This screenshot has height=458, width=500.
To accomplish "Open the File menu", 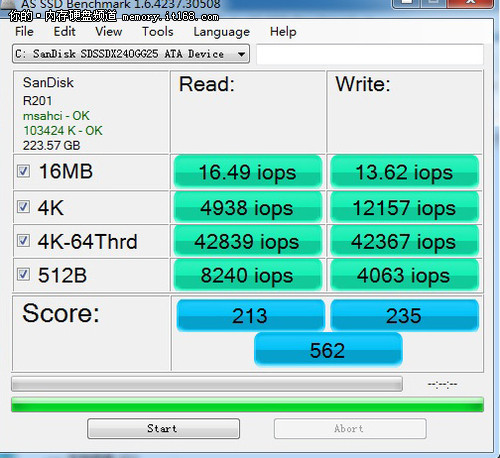I will (24, 32).
